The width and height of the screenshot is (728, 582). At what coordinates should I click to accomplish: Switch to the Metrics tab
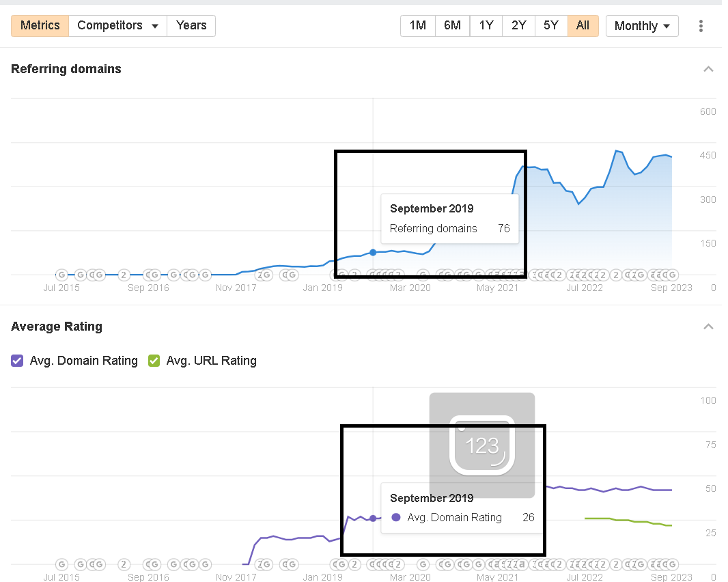40,26
